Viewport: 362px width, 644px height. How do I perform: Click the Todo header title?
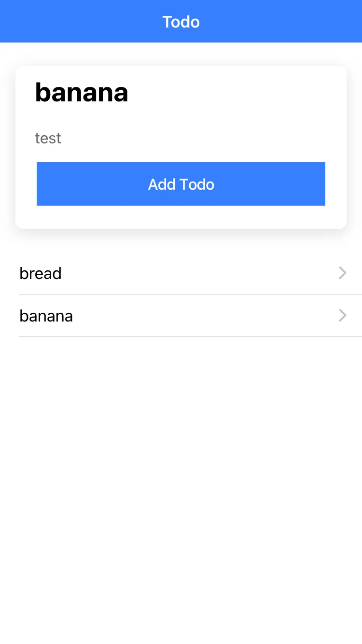tap(181, 22)
